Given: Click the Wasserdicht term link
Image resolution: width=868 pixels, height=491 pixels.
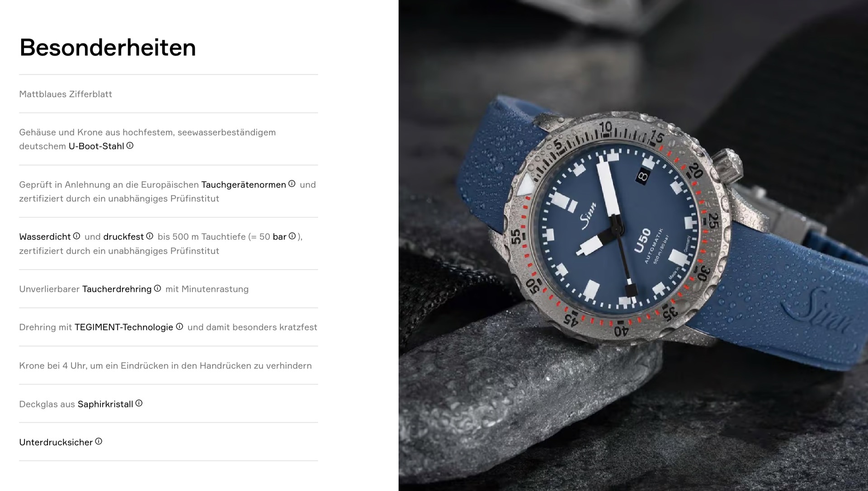Looking at the screenshot, I should coord(45,237).
